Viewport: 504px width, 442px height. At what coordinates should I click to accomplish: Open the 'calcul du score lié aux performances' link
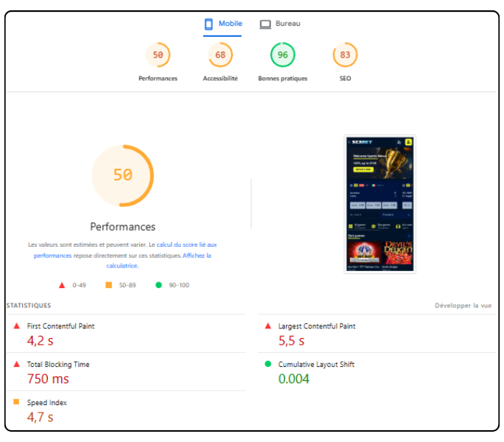point(186,245)
